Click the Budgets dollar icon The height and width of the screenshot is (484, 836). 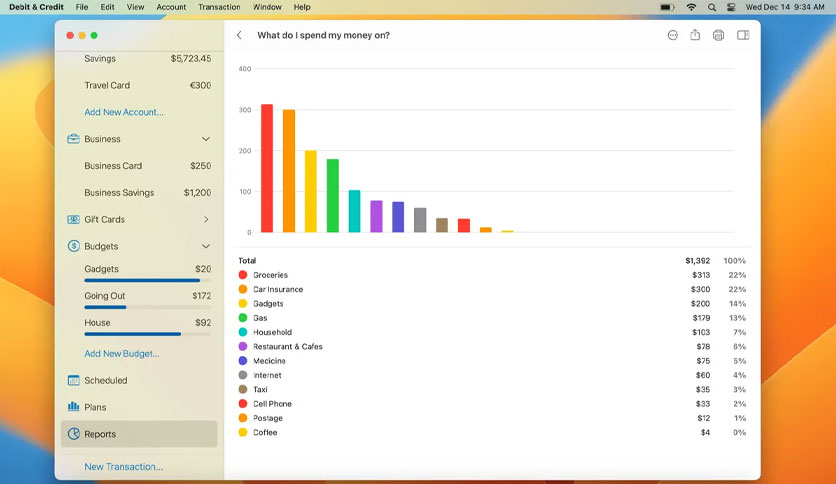(73, 246)
